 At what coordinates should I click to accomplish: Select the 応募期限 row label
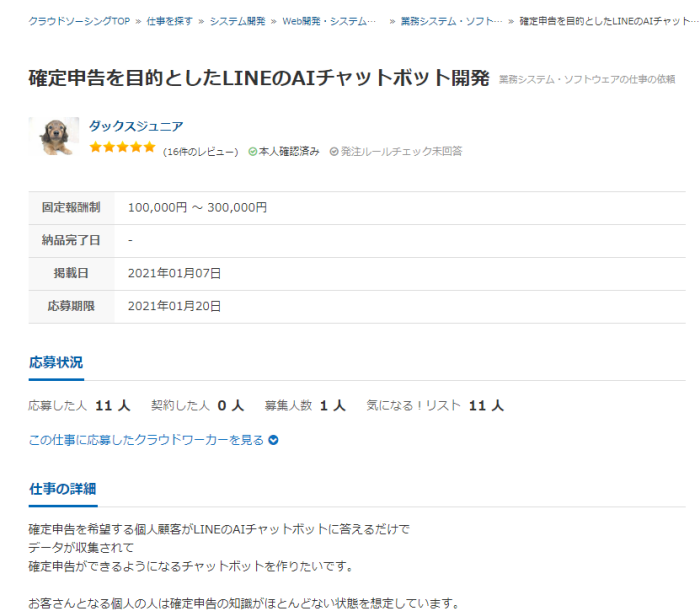(71, 306)
